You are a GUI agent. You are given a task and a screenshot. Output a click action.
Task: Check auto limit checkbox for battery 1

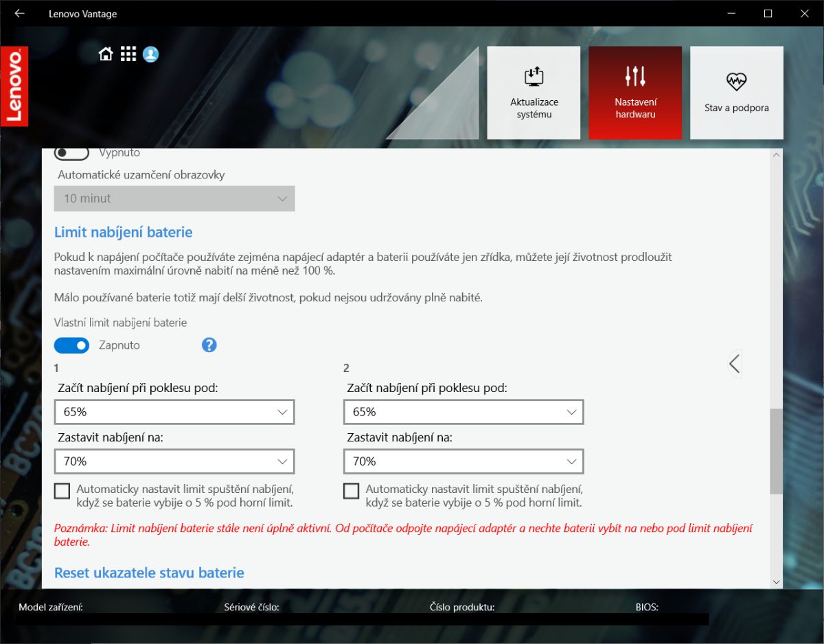pyautogui.click(x=62, y=491)
